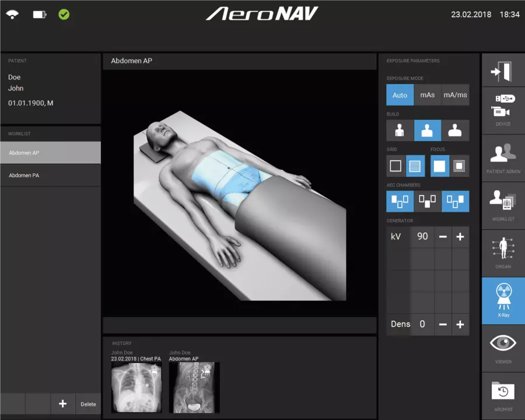Click the exit door icon
The image size is (525, 420).
tap(502, 70)
